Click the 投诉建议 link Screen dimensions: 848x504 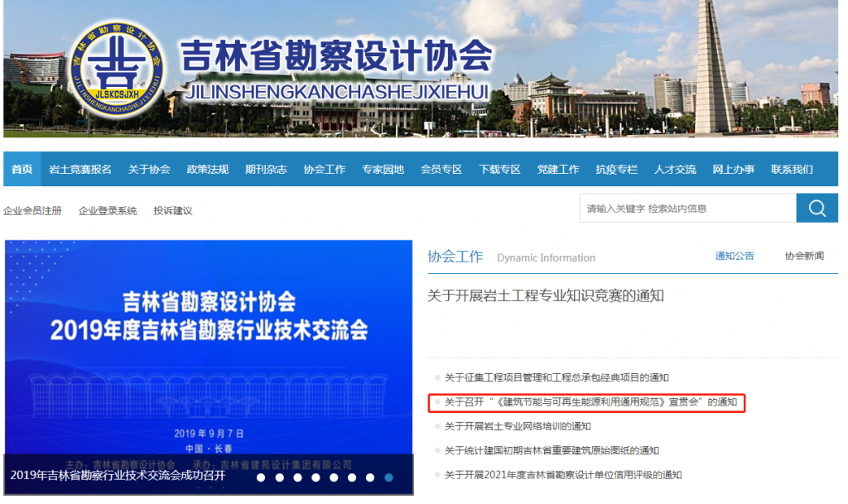[x=172, y=211]
